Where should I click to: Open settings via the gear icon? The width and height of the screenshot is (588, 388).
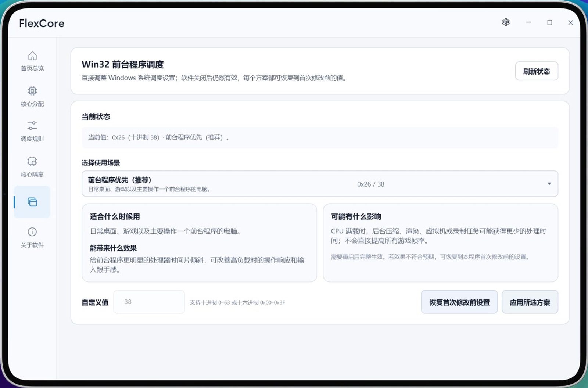pos(506,22)
